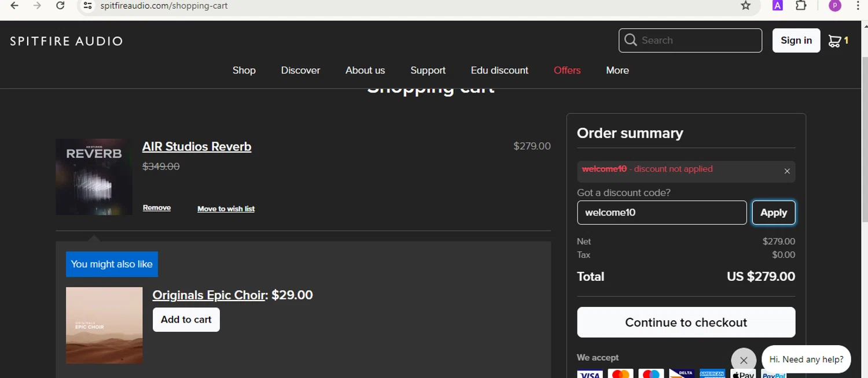Bookmark this page with the star icon

point(746,6)
